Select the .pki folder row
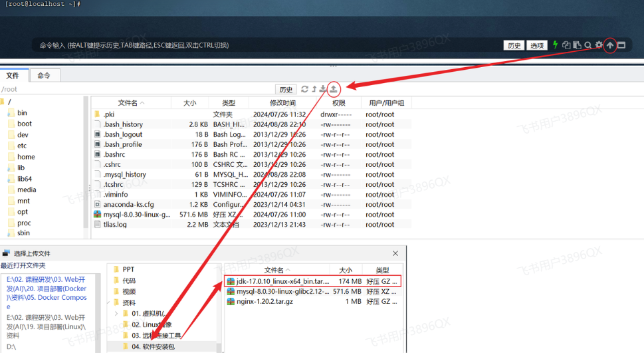This screenshot has height=353, width=644. (x=251, y=114)
